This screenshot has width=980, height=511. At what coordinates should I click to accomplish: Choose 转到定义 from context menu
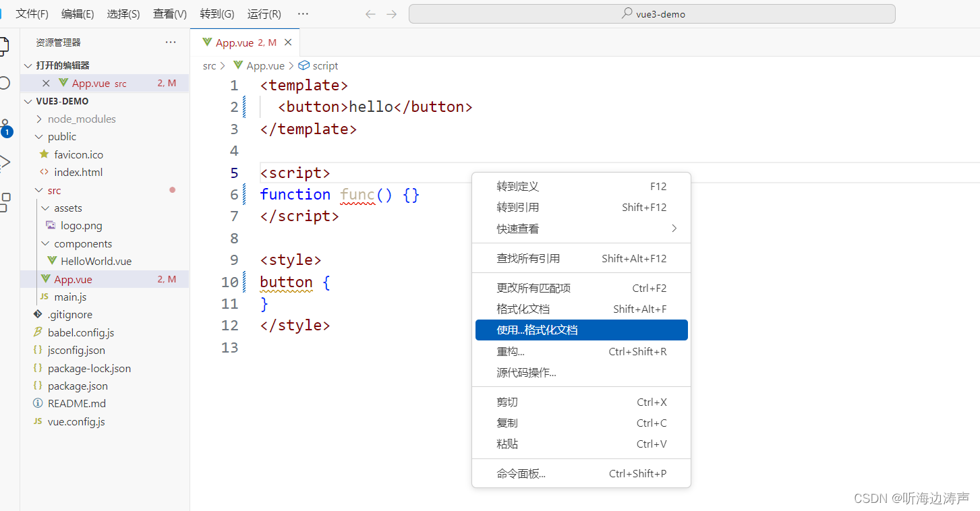coord(581,187)
